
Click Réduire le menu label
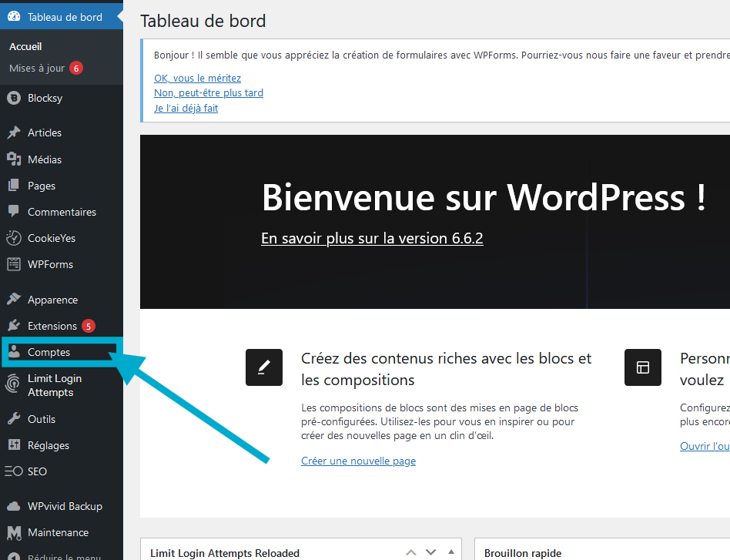click(64, 556)
